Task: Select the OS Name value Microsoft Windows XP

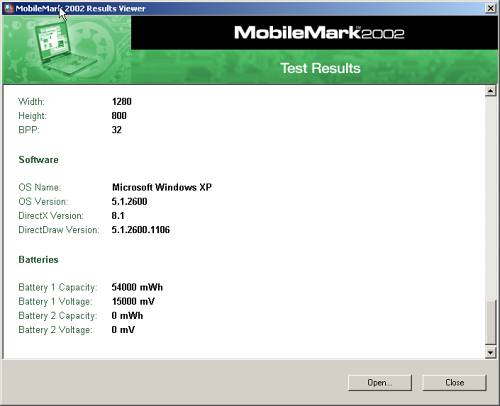Action: (162, 187)
